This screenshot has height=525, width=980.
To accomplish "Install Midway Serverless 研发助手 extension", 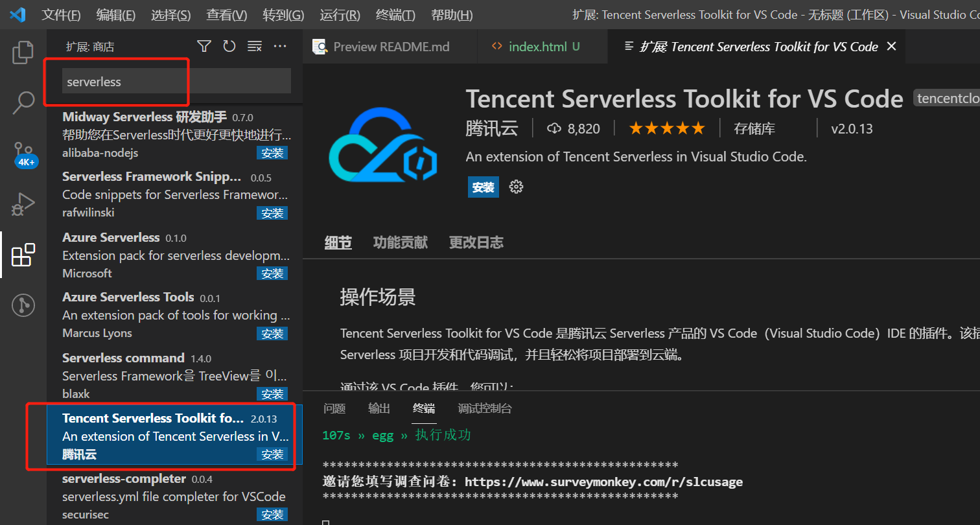I will (x=272, y=153).
